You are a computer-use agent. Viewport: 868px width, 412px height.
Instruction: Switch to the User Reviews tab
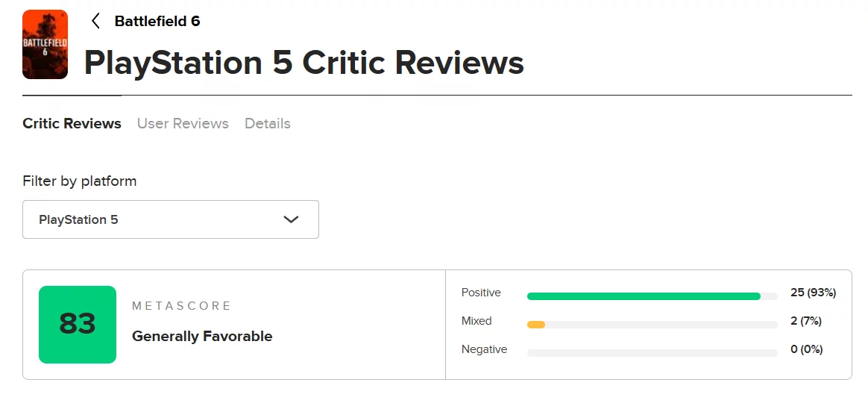pos(183,123)
